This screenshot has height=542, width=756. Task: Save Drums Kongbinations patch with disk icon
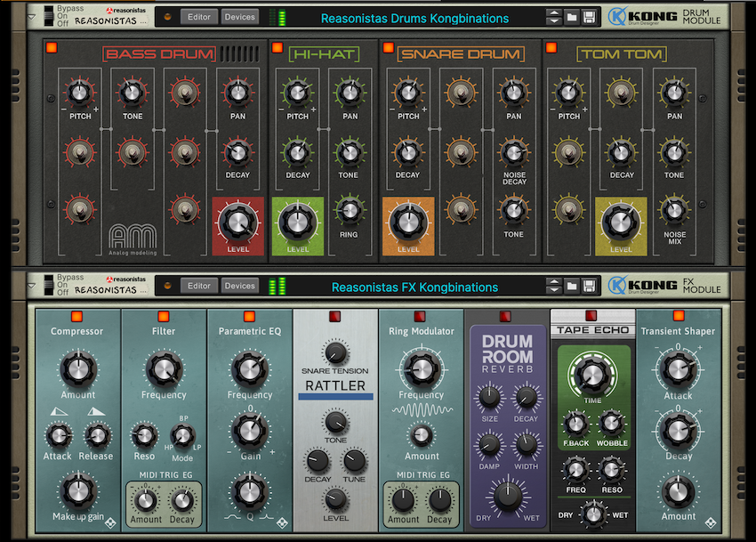(x=589, y=18)
